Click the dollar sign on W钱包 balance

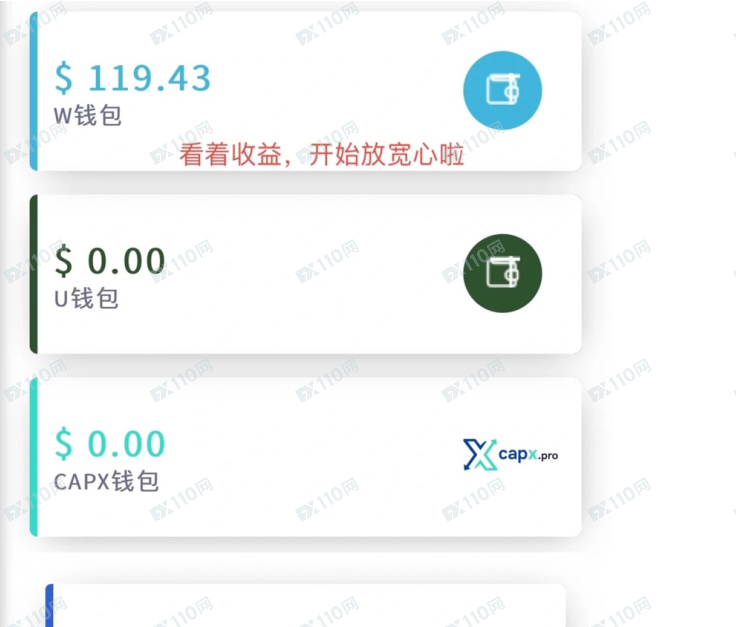(x=64, y=78)
